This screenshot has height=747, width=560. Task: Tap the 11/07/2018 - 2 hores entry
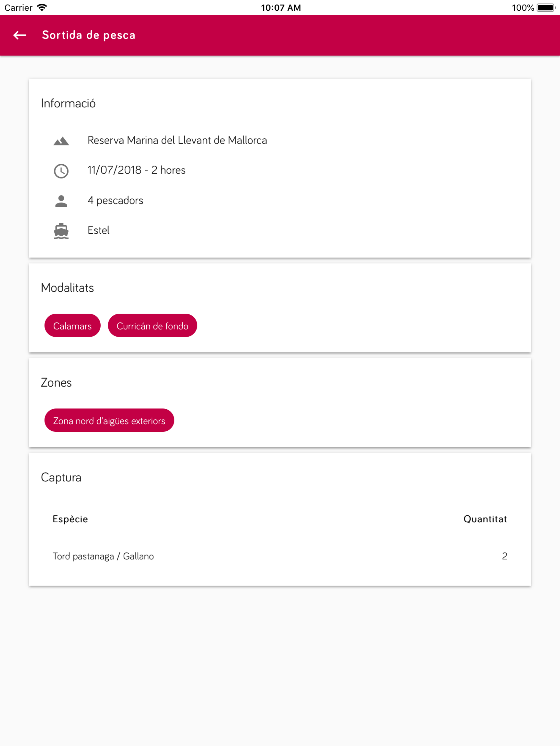(136, 170)
